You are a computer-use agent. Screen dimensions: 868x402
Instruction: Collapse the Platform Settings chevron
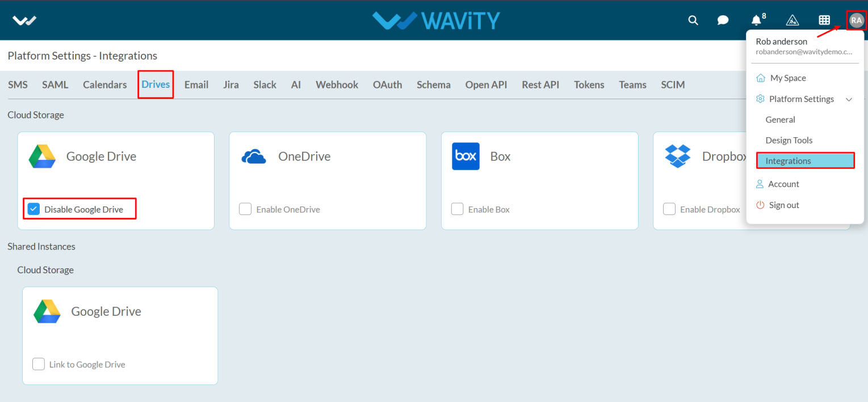(x=849, y=99)
